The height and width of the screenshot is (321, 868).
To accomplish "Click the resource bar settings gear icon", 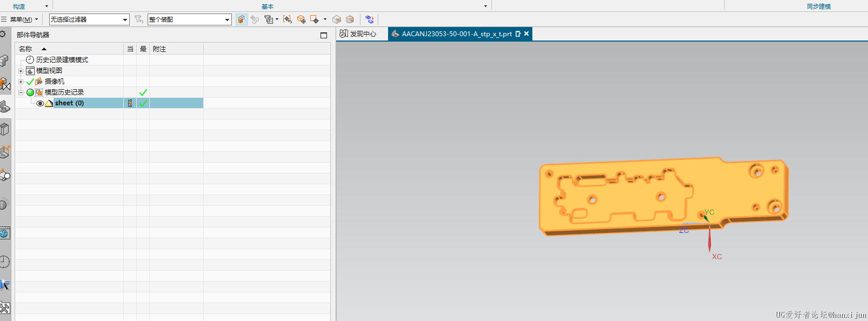I will [x=3, y=35].
